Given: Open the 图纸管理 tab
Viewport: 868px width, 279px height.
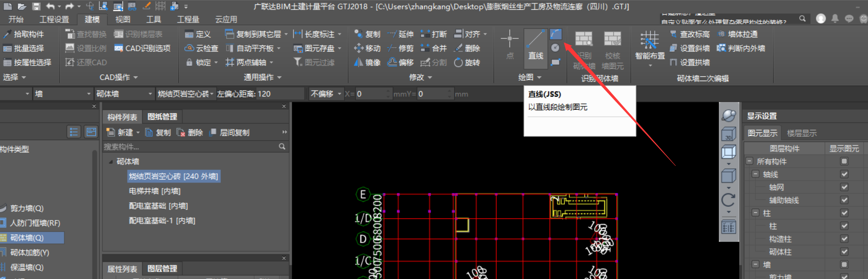Looking at the screenshot, I should pyautogui.click(x=162, y=117).
